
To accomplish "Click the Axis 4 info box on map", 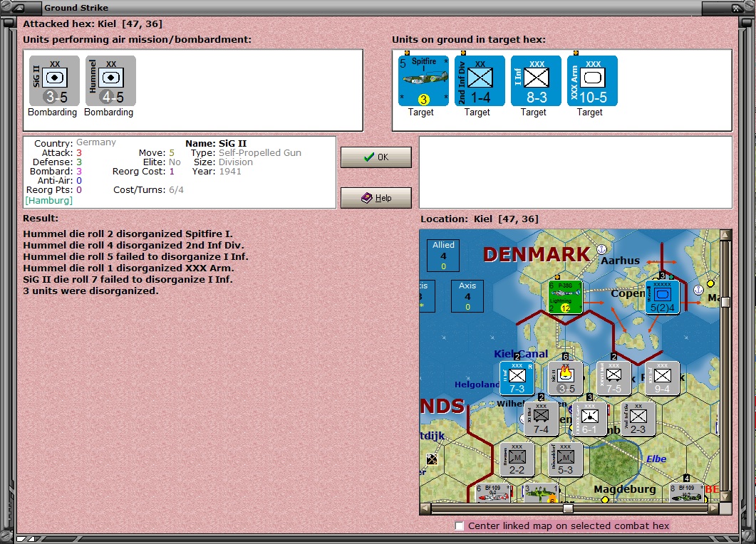I will tap(467, 295).
